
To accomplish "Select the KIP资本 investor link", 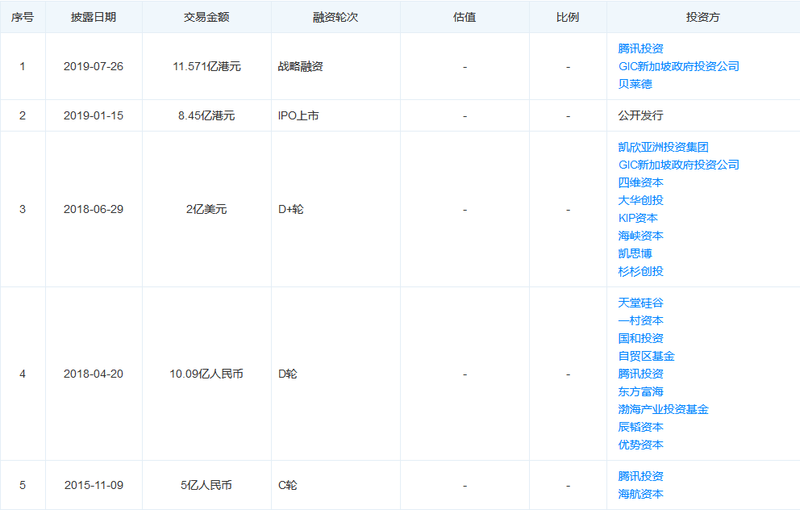I will pyautogui.click(x=638, y=218).
